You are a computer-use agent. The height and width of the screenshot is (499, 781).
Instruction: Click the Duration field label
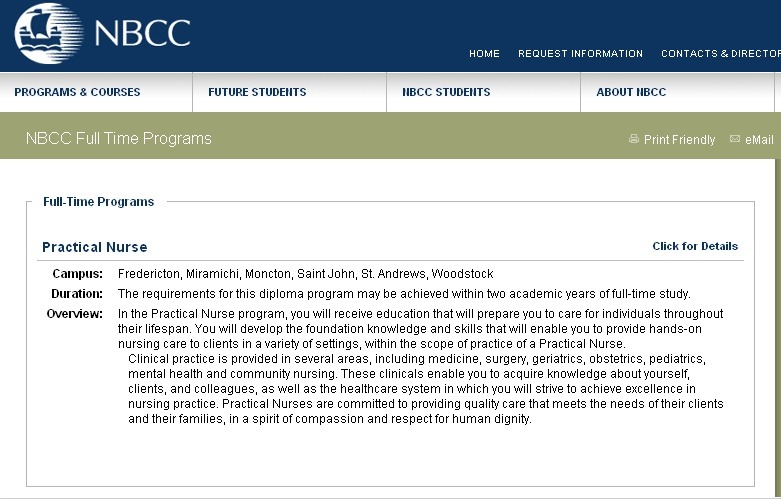(77, 294)
